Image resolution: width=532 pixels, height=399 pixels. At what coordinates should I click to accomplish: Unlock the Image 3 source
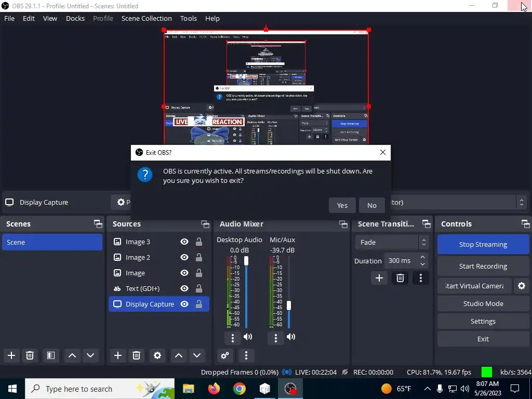click(x=199, y=242)
